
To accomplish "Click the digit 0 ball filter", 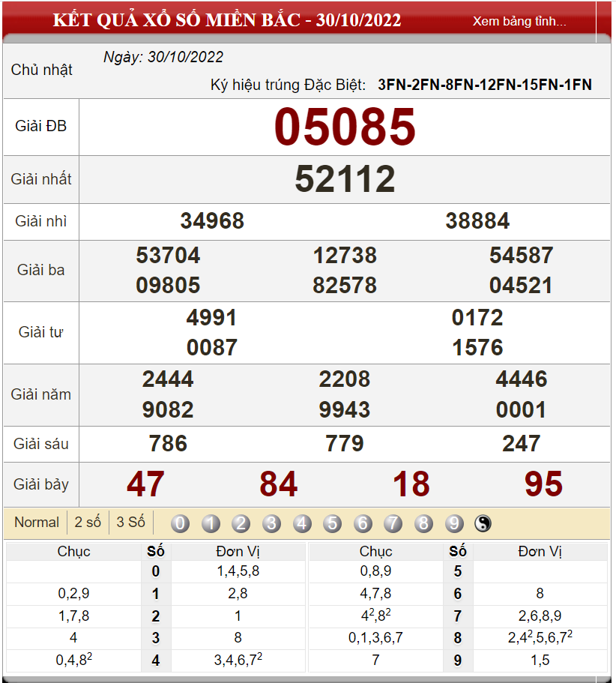I will [x=181, y=523].
